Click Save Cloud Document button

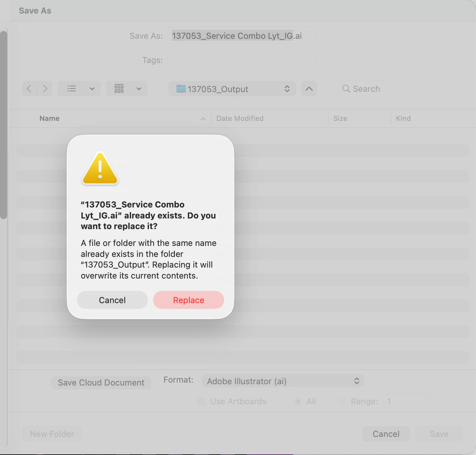point(101,383)
